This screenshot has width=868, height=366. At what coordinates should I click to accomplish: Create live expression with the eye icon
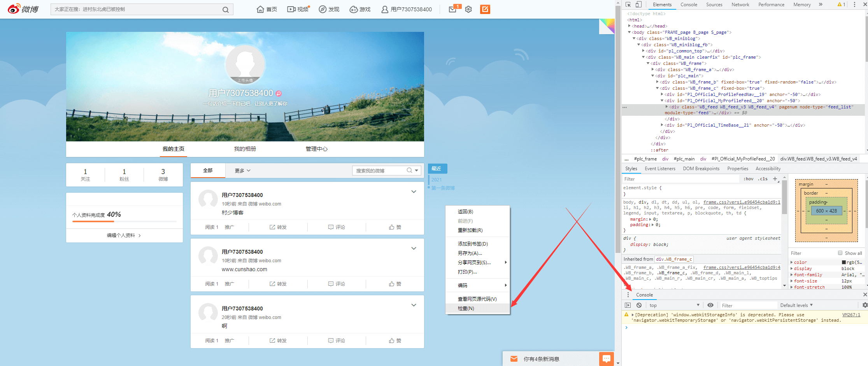point(710,305)
